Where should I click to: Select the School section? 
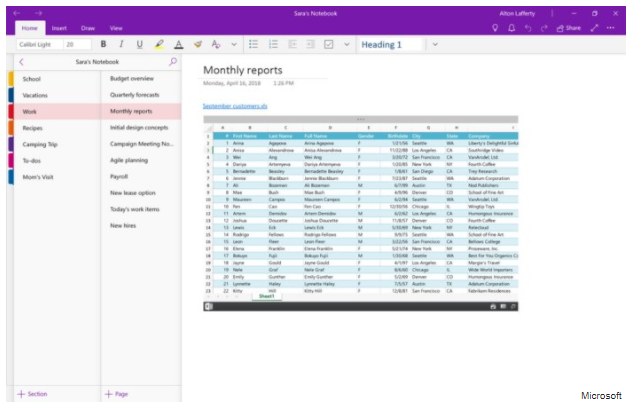[x=57, y=79]
